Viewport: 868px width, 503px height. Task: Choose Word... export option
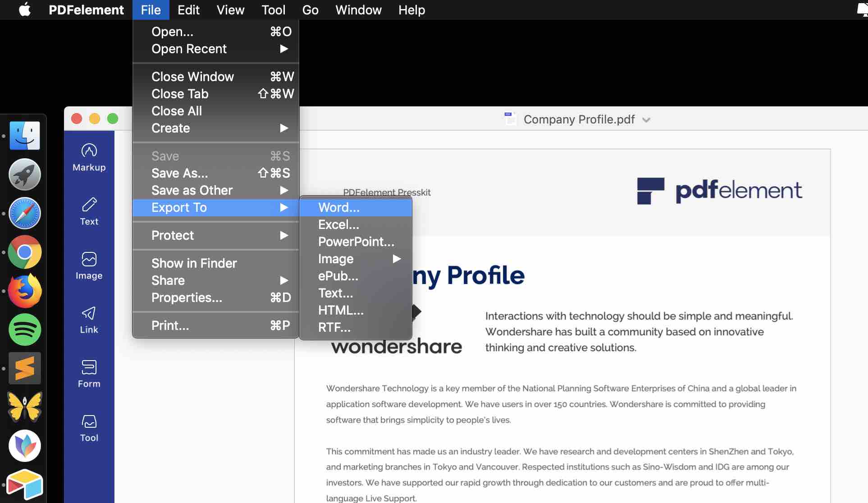pyautogui.click(x=356, y=207)
